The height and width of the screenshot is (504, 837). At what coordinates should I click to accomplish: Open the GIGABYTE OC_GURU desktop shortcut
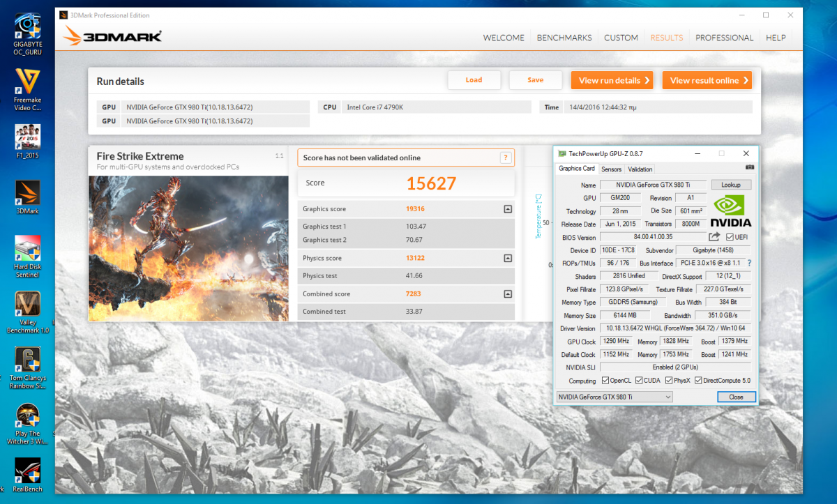coord(27,33)
